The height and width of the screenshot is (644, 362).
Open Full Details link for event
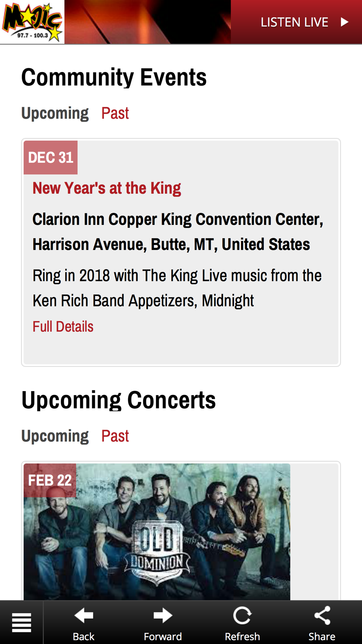pyautogui.click(x=63, y=326)
